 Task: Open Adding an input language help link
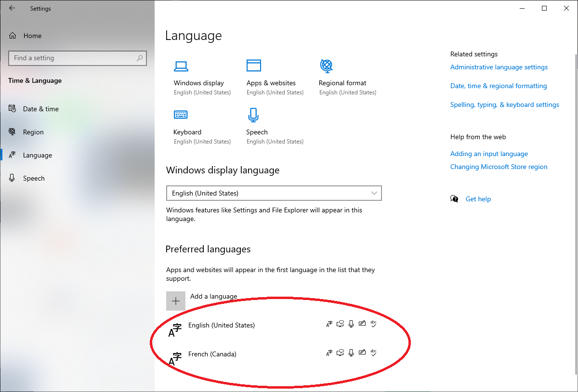coord(489,154)
